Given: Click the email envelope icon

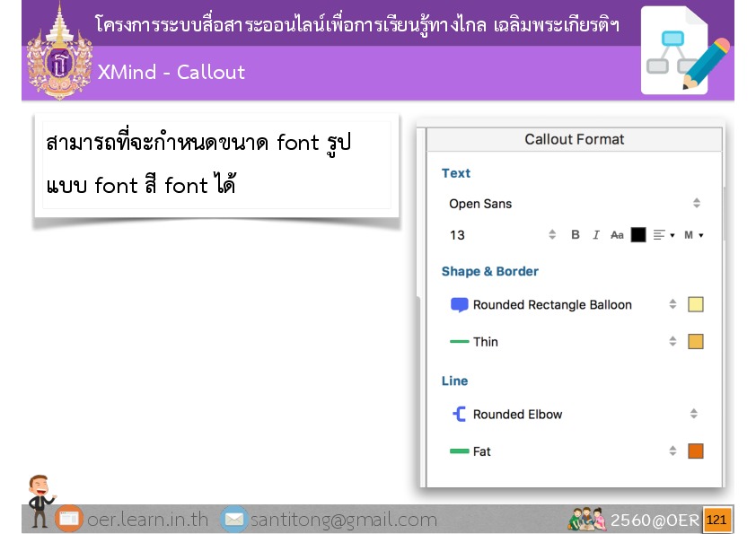Looking at the screenshot, I should pos(233,520).
